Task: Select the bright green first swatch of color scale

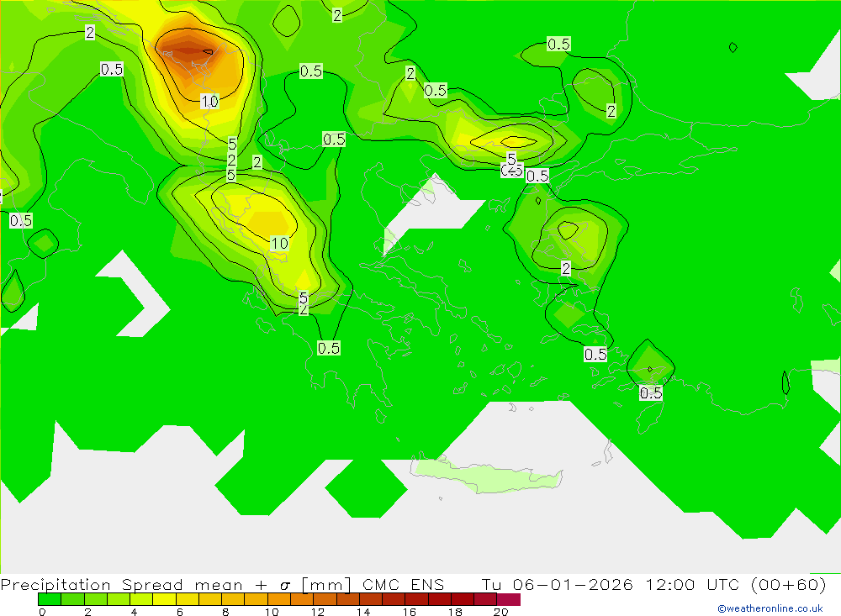Action: point(50,599)
